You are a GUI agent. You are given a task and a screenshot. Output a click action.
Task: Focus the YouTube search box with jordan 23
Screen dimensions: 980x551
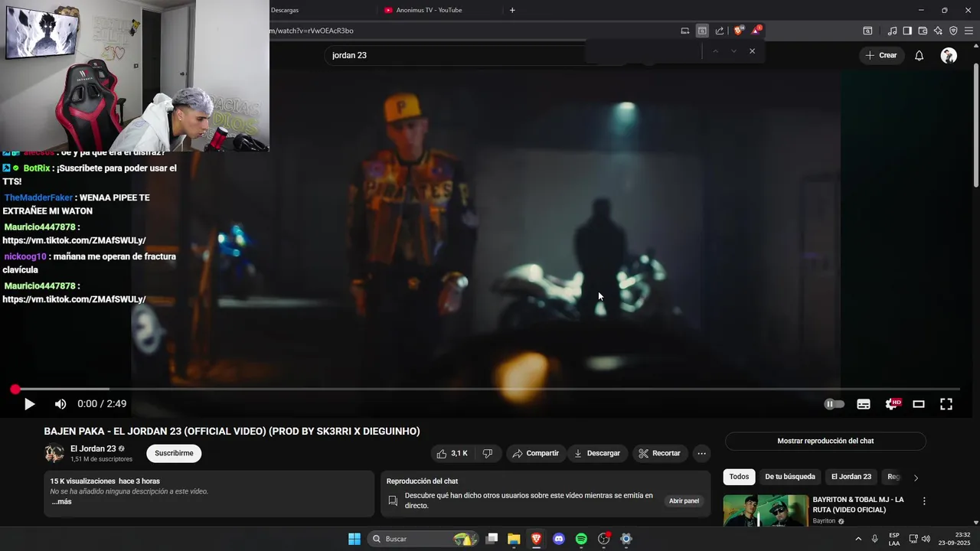[459, 55]
